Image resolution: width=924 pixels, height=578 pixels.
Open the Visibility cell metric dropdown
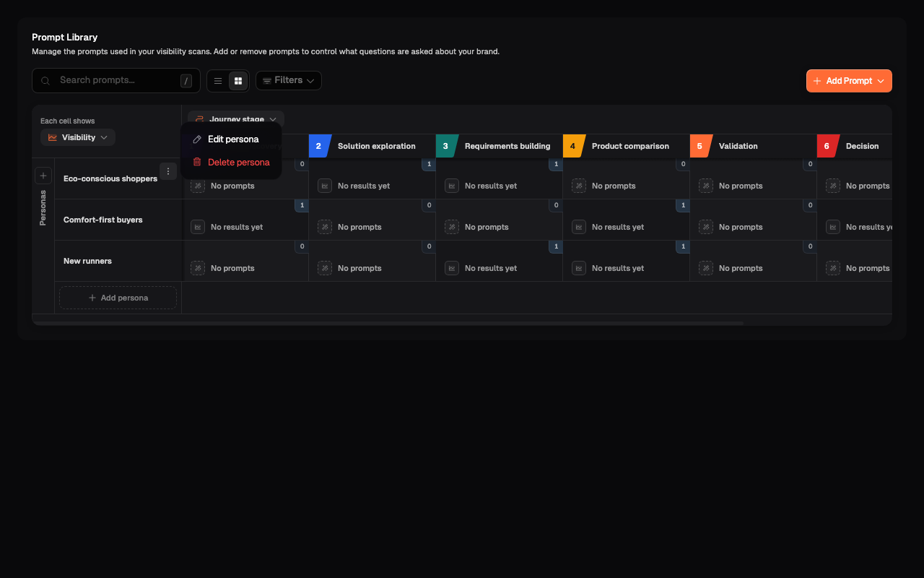click(78, 137)
